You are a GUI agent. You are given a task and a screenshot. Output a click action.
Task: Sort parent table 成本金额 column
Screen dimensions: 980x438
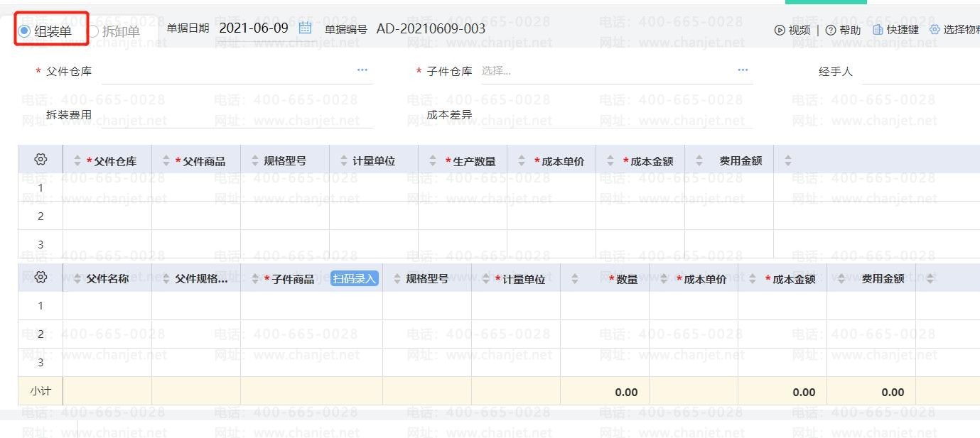[610, 161]
